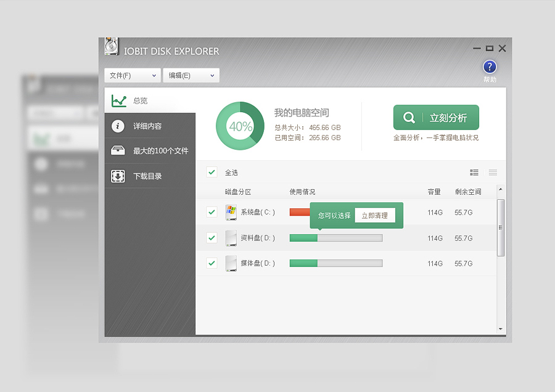Viewport: 555px width, 392px height.
Task: Open the 帮助 help icon
Action: pos(490,67)
